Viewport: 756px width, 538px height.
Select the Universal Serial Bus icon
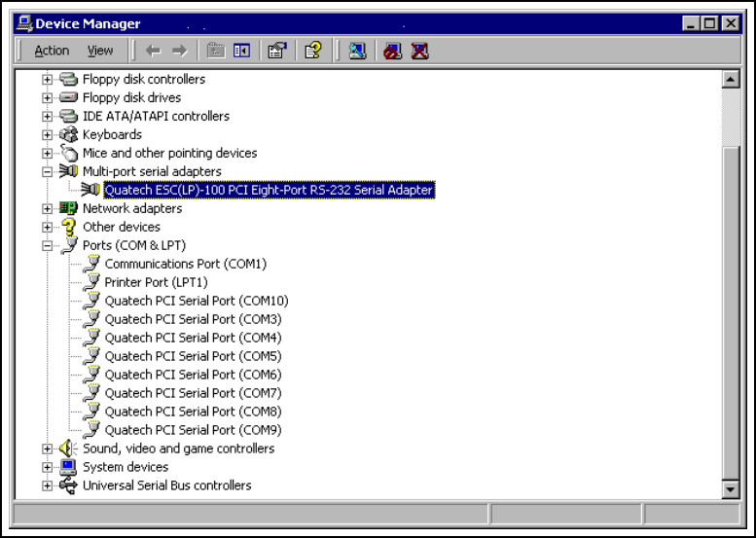[x=68, y=485]
